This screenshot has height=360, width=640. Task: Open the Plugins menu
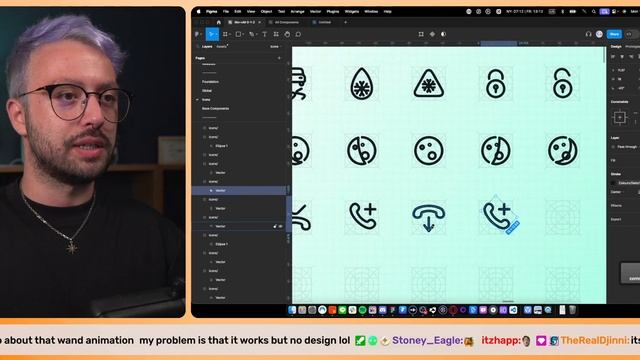(x=333, y=11)
